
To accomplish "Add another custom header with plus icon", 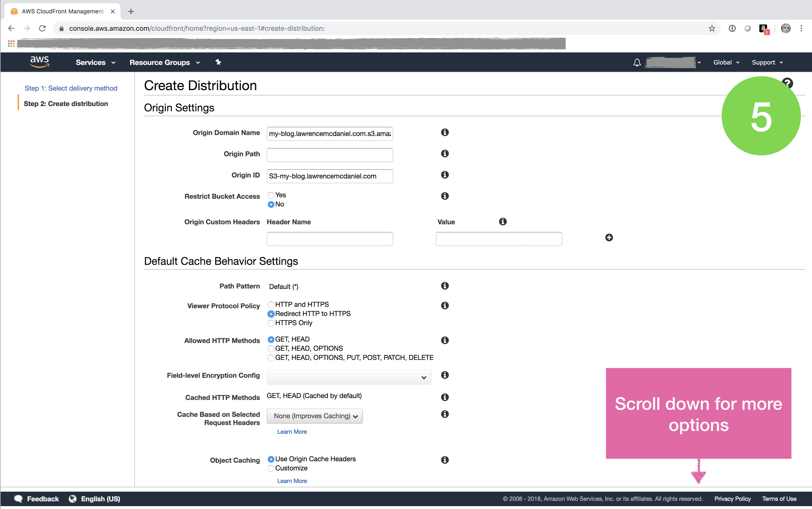I will click(609, 238).
